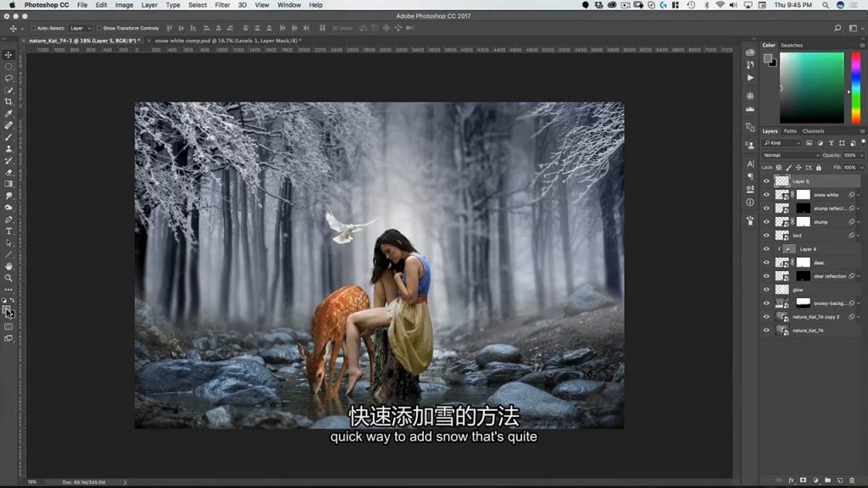Delete layer with the trash icon

pos(852,480)
